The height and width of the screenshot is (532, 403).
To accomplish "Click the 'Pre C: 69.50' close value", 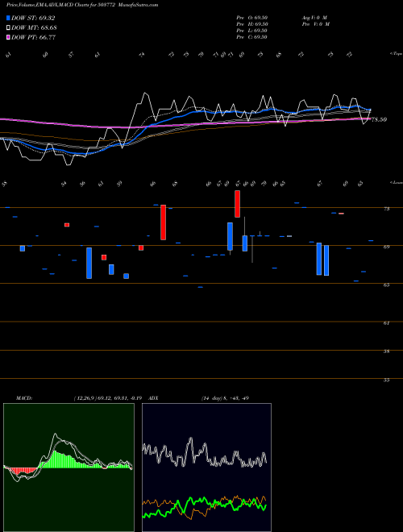I will click(x=252, y=37).
